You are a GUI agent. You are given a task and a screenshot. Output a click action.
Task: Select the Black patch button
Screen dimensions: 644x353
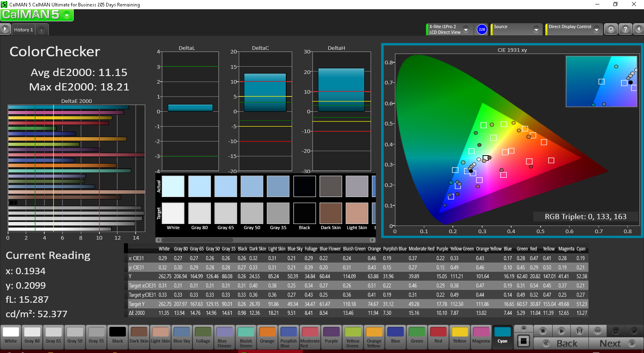tap(118, 337)
